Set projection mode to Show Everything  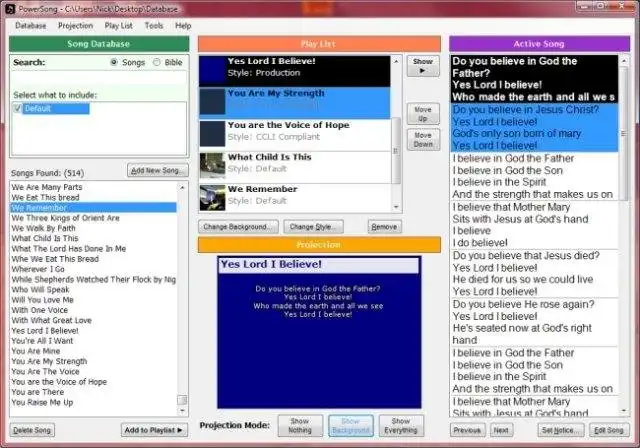pyautogui.click(x=401, y=426)
